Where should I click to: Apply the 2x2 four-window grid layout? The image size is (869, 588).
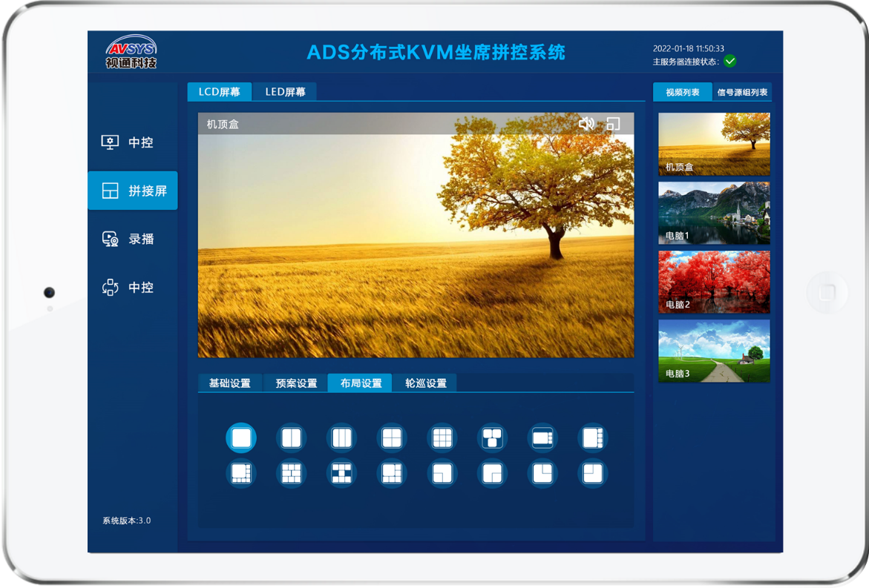point(392,438)
